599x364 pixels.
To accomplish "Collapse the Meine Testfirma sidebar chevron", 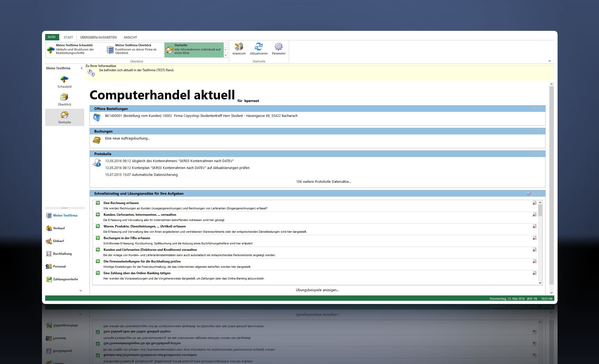I will click(x=82, y=68).
